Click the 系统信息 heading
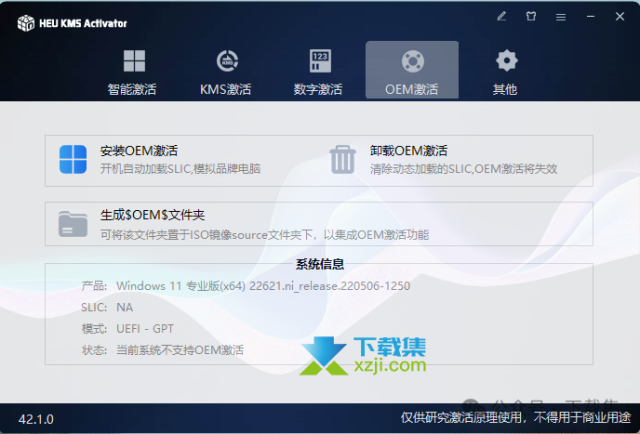Viewport: 640px width, 434px height. (320, 264)
